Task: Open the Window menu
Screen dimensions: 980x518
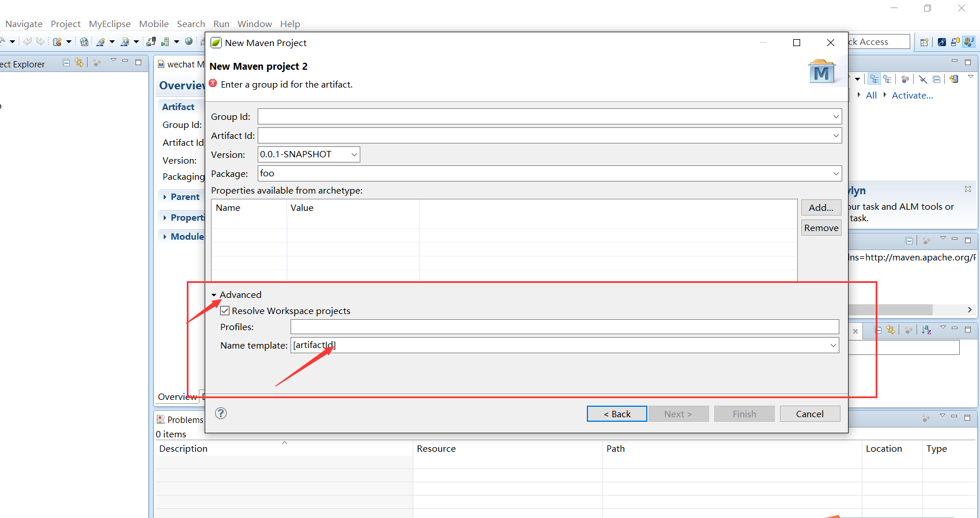Action: pyautogui.click(x=254, y=24)
